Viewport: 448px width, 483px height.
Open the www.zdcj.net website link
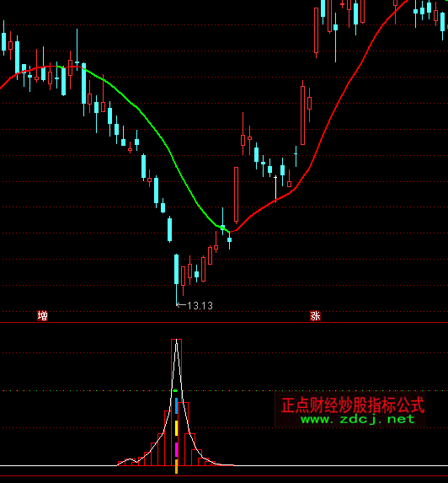[358, 419]
